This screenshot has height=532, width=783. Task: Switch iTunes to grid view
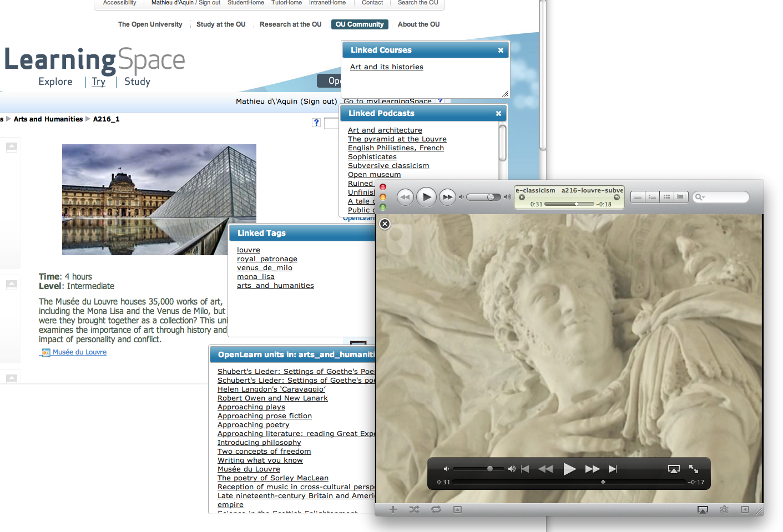click(x=666, y=196)
